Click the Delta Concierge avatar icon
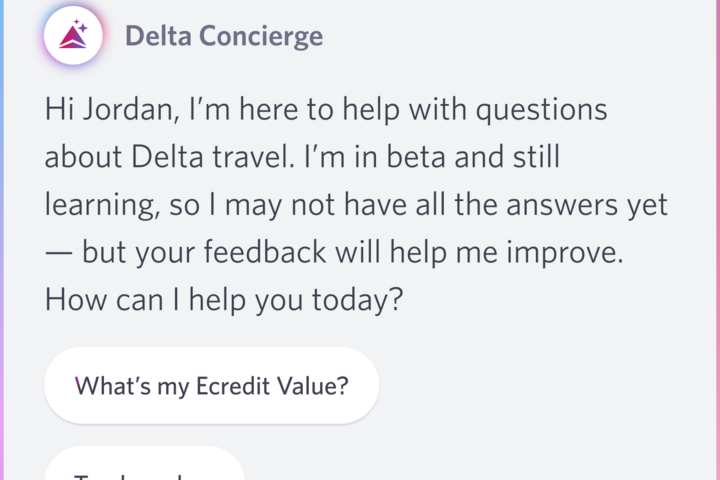Image resolution: width=720 pixels, height=480 pixels. (73, 36)
